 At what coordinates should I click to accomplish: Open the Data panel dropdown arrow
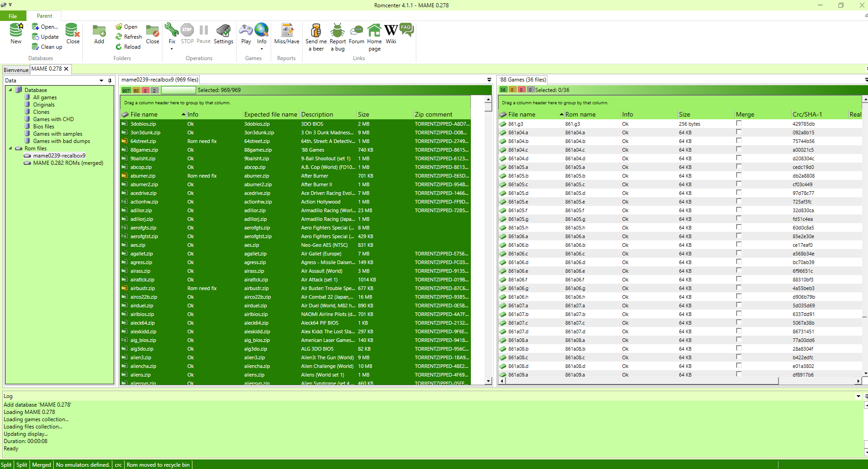pyautogui.click(x=101, y=80)
